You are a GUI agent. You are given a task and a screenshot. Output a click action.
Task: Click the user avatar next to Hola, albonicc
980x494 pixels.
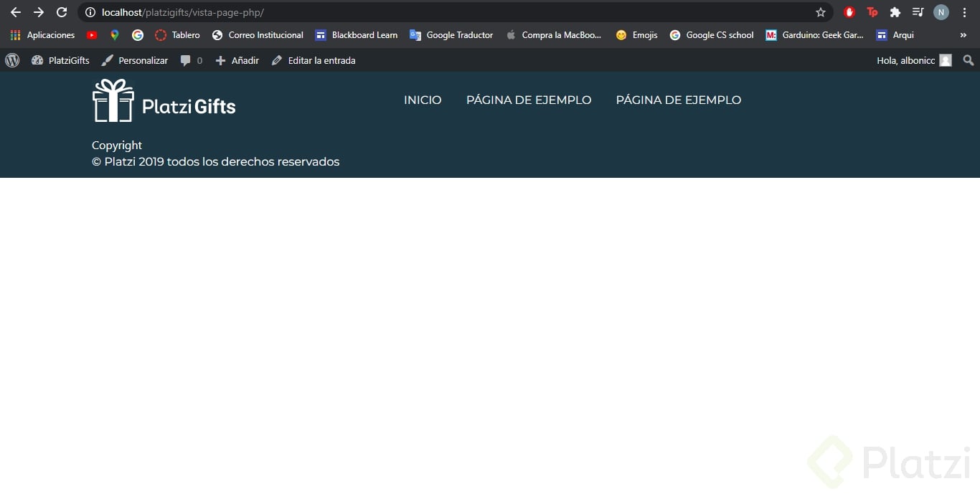945,60
